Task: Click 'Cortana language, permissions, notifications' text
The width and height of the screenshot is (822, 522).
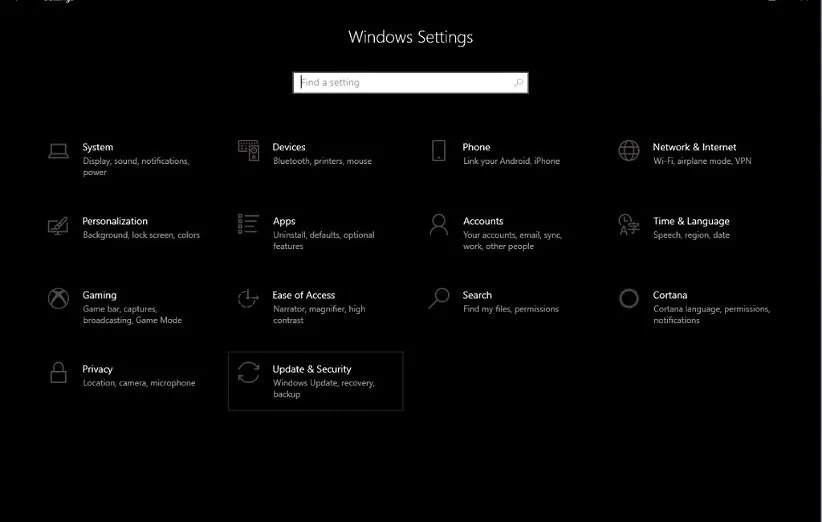Action: click(711, 314)
